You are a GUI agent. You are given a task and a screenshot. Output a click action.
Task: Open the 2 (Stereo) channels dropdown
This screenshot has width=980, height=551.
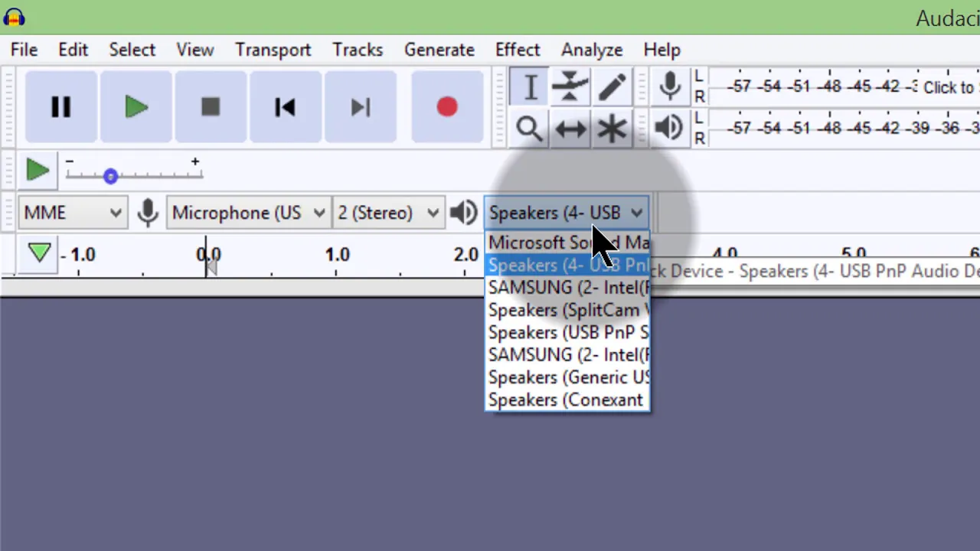(x=388, y=213)
